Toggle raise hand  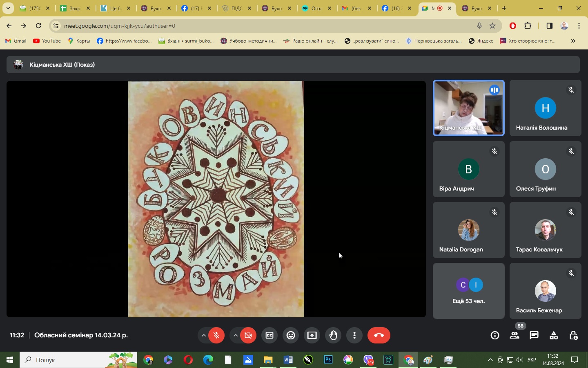pos(333,335)
